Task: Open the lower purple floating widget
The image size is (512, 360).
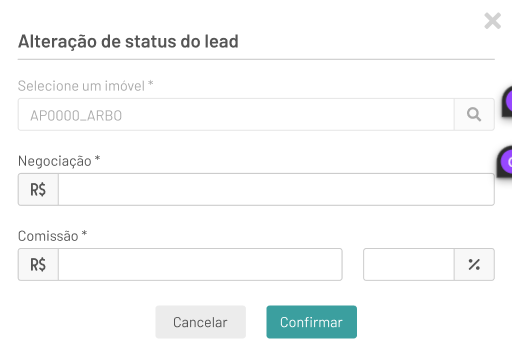Action: [x=505, y=161]
